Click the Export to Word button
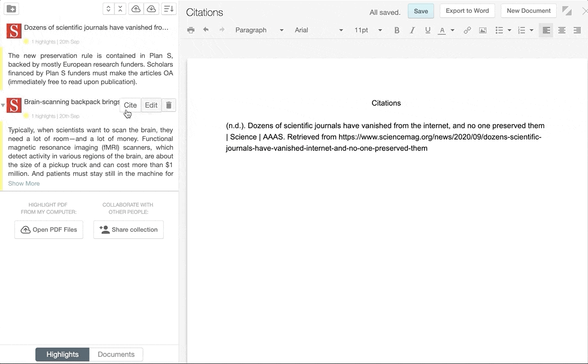Viewport: 588px width, 364px height. coord(467,10)
